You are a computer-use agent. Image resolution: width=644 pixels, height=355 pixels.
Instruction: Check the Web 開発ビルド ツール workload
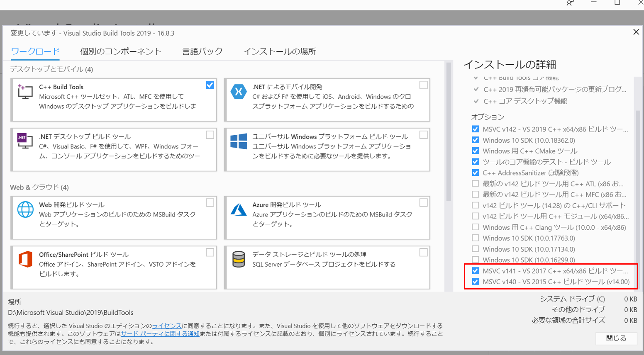tap(210, 202)
